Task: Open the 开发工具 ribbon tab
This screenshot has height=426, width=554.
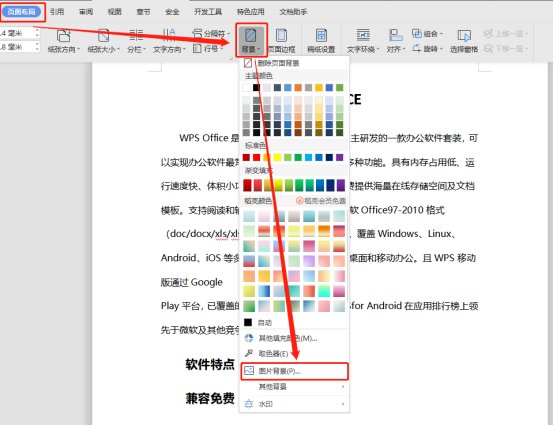Action: coord(208,12)
